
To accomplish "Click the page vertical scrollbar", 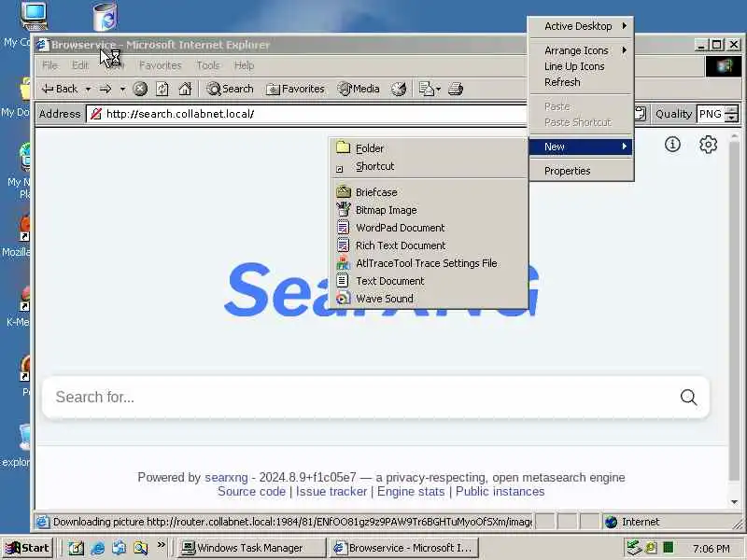I will click(x=734, y=310).
